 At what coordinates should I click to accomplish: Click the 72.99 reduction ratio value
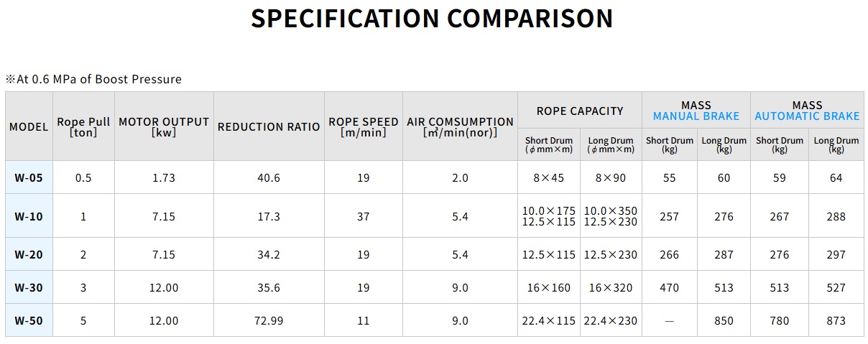pyautogui.click(x=269, y=320)
